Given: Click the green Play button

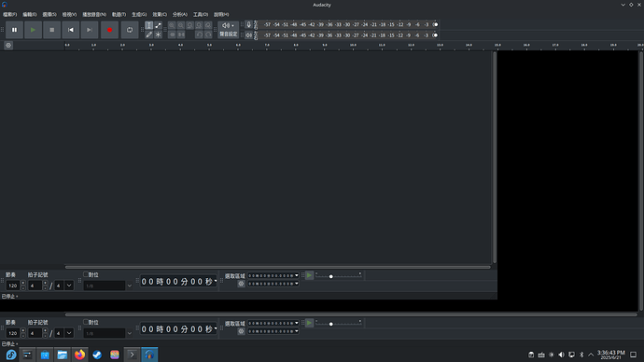Looking at the screenshot, I should [34, 30].
